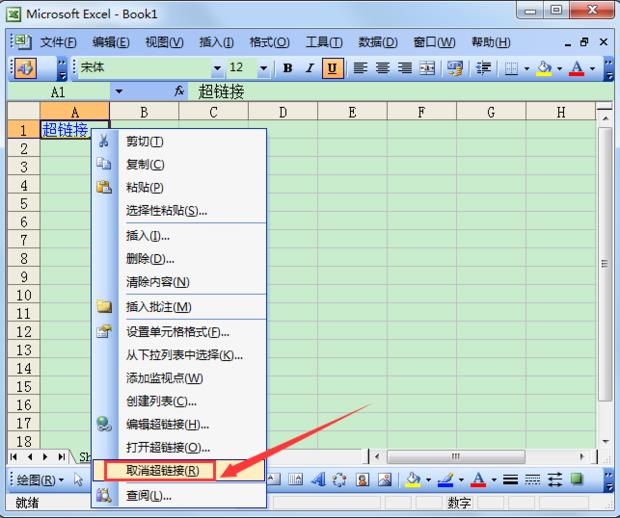Open the Name Box dropdown arrow
Viewport: 620px width, 518px height.
pyautogui.click(x=119, y=92)
